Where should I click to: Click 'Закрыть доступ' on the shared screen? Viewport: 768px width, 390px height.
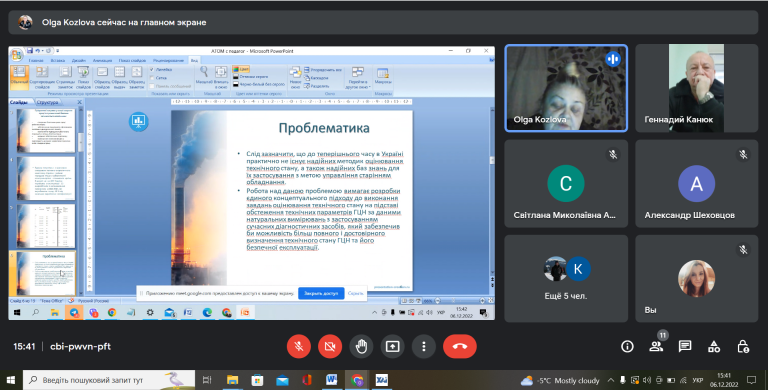pyautogui.click(x=321, y=293)
